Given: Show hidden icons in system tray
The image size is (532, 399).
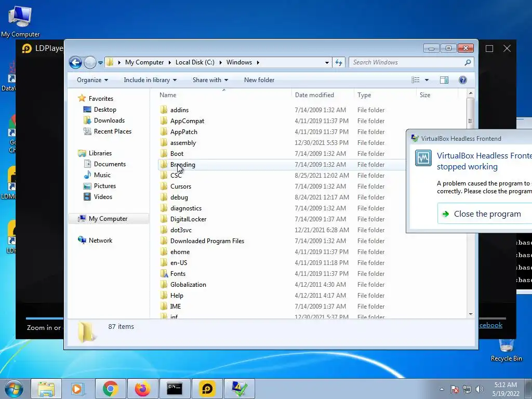Looking at the screenshot, I should (x=442, y=389).
